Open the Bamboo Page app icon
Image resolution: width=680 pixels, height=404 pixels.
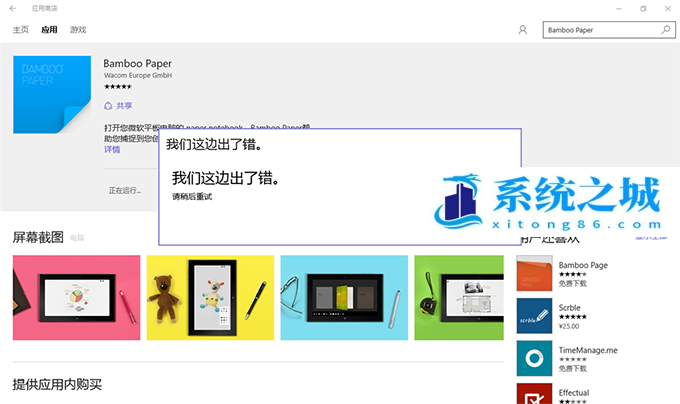click(x=534, y=273)
